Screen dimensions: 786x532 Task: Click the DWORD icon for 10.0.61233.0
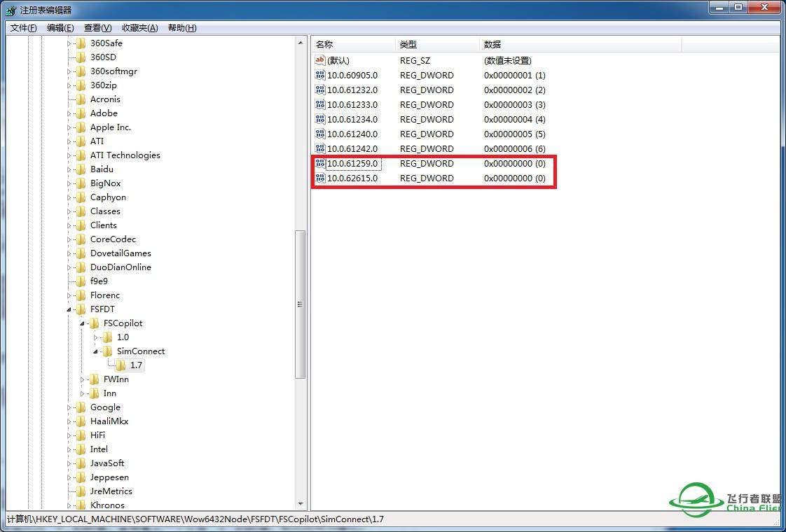(x=320, y=105)
